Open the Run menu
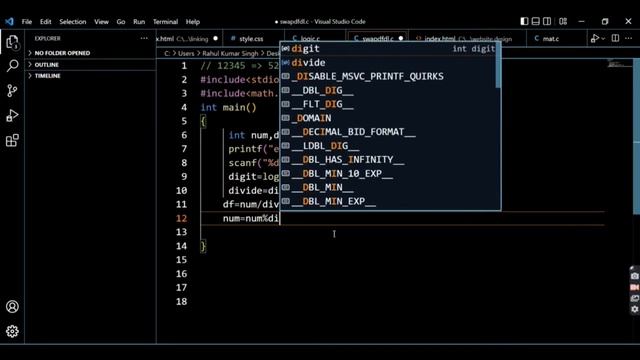 pyautogui.click(x=139, y=22)
